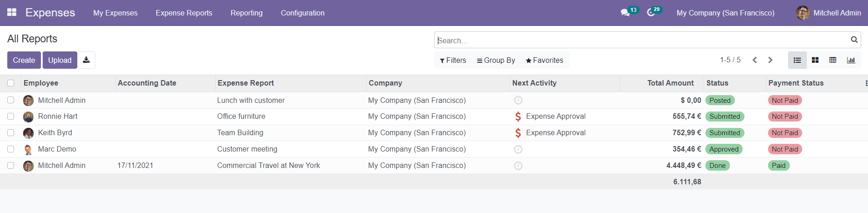
Task: Click Ronnie Hart's avatar
Action: (28, 117)
